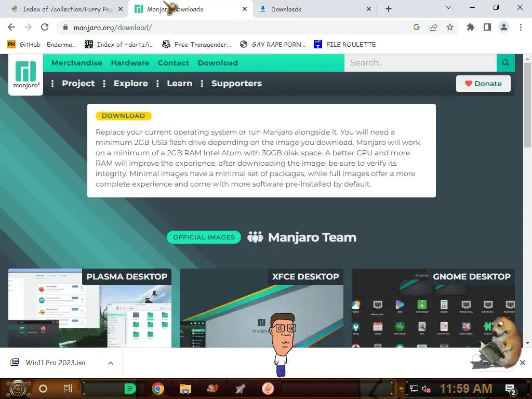Screen dimensions: 532x399
Task: Click the page vertical scrollbar thumb
Action: tap(527, 105)
